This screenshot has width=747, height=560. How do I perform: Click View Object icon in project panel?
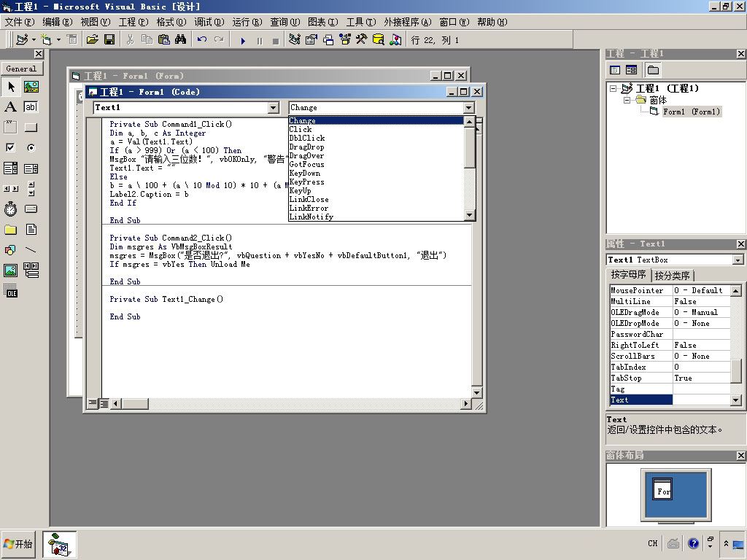click(x=631, y=71)
